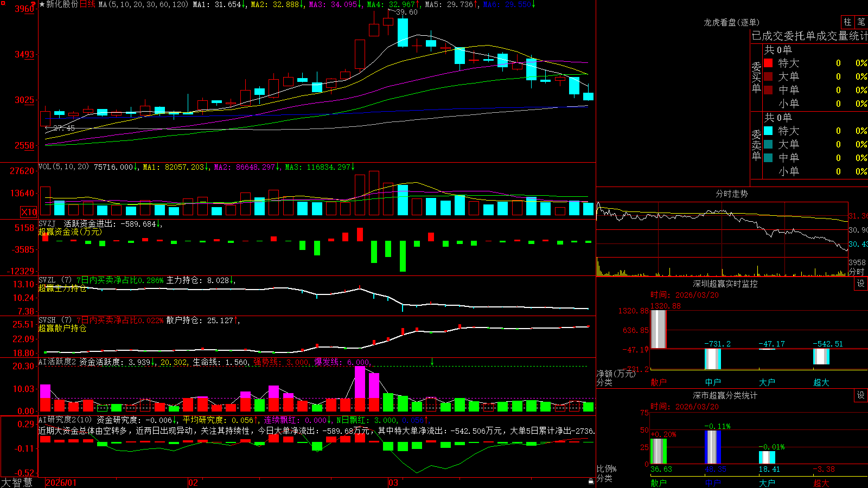This screenshot has width=868, height=488.
Task: Select the AI活跃度2 indicator label
Action: tap(58, 362)
